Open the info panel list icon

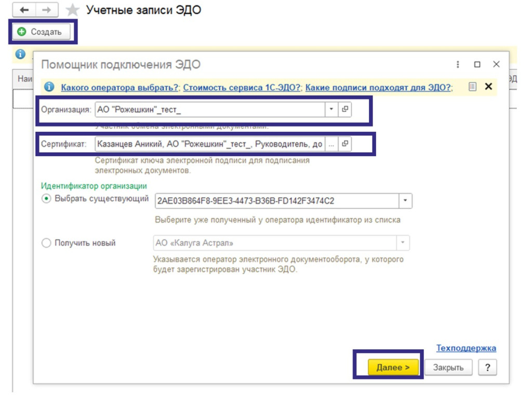click(x=472, y=87)
